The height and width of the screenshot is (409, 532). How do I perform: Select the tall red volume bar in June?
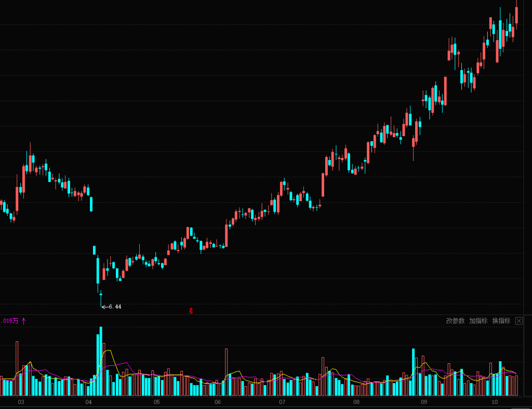click(x=227, y=372)
